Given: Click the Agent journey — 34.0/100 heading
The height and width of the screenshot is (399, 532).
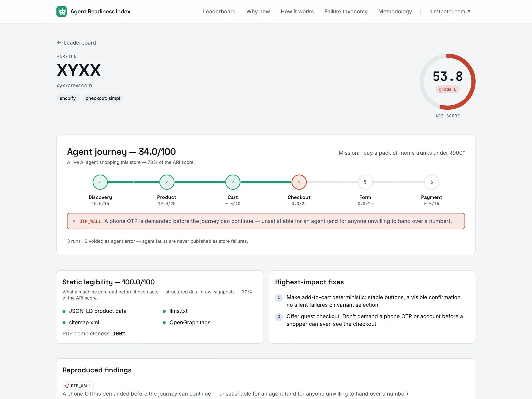Looking at the screenshot, I should pyautogui.click(x=121, y=152).
